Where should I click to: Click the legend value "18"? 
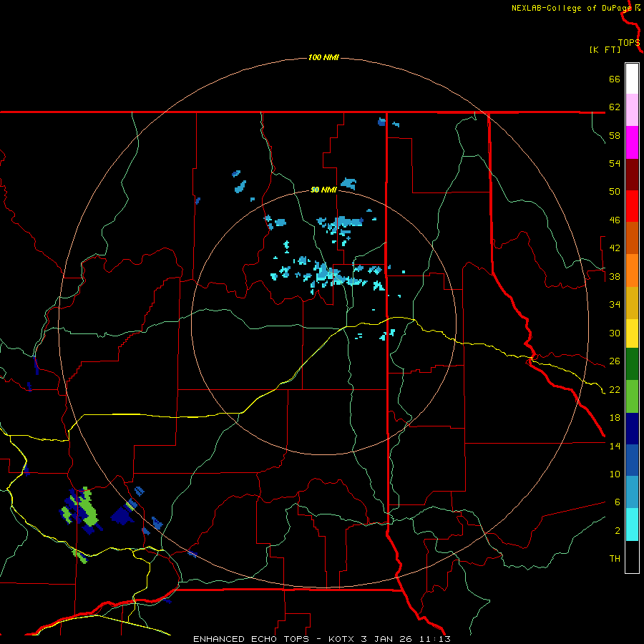click(615, 418)
